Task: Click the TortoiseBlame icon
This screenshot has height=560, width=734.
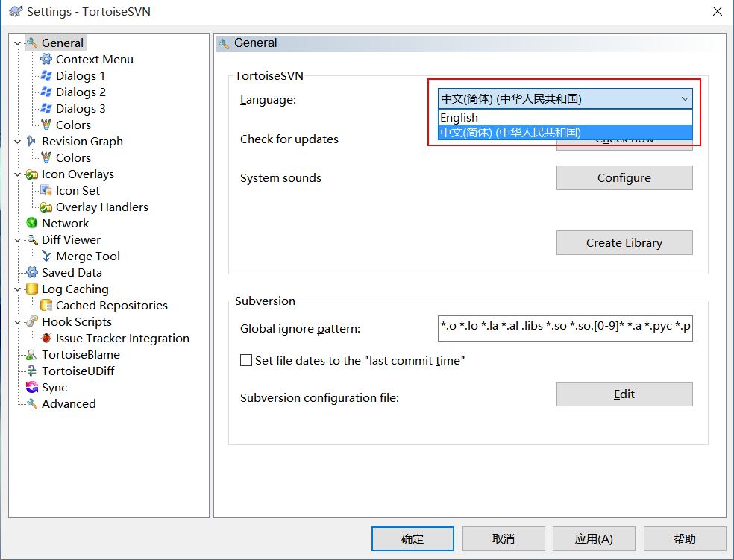Action: [31, 355]
